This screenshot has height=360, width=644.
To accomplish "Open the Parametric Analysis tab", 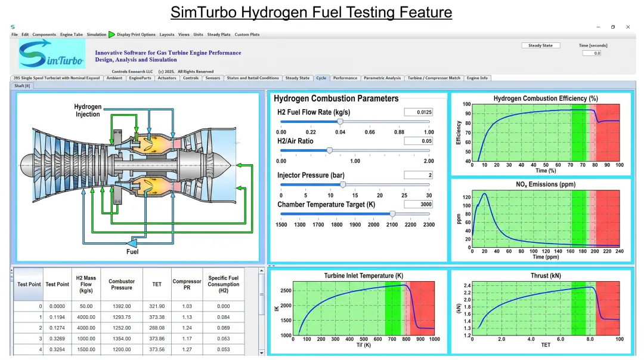I will pyautogui.click(x=382, y=78).
